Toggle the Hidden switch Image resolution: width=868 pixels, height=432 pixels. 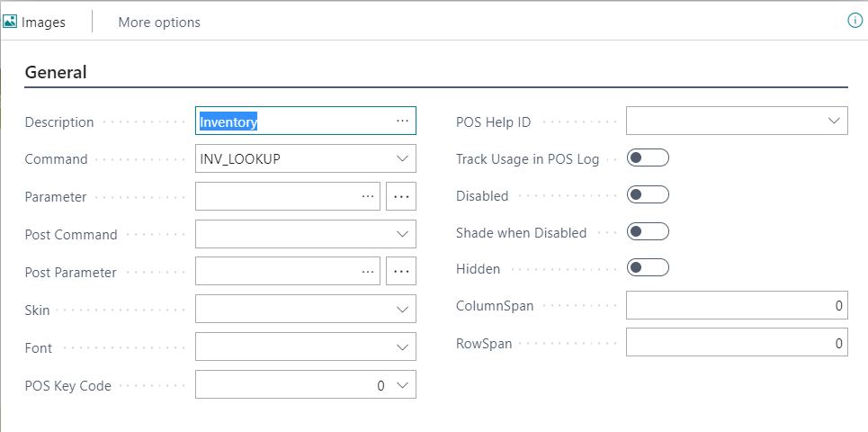tap(649, 268)
